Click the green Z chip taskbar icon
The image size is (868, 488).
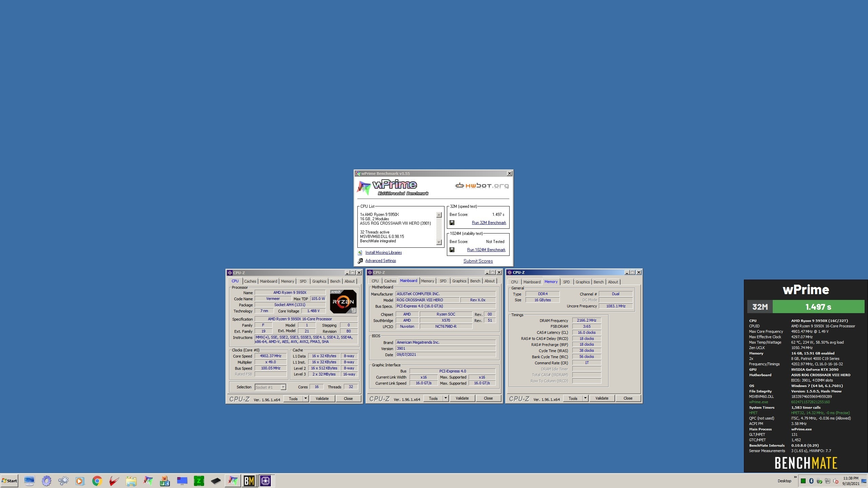tap(199, 481)
